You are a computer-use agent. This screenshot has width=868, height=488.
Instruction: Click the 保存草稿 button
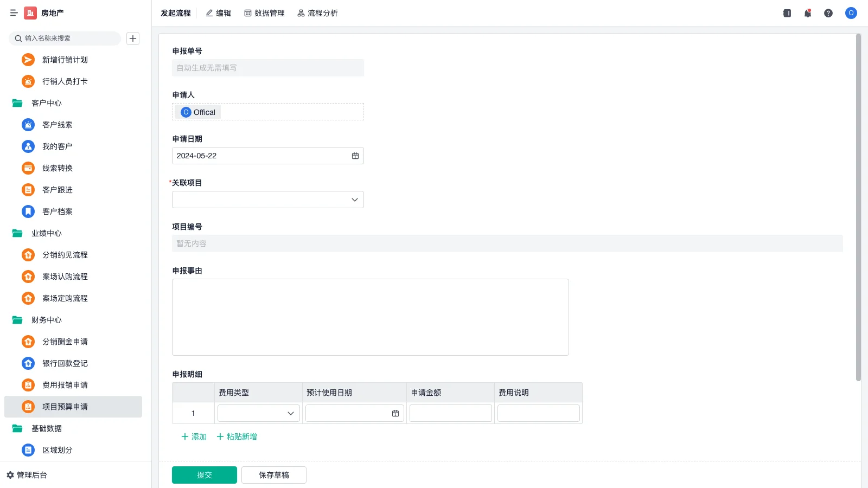pos(274,475)
